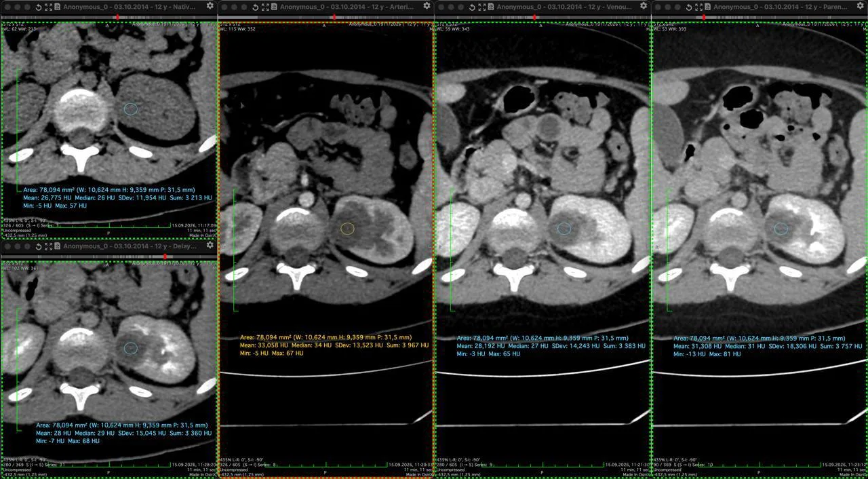This screenshot has height=479, width=868.
Task: Click the reset icon in the Native window
Action: pyautogui.click(x=39, y=7)
